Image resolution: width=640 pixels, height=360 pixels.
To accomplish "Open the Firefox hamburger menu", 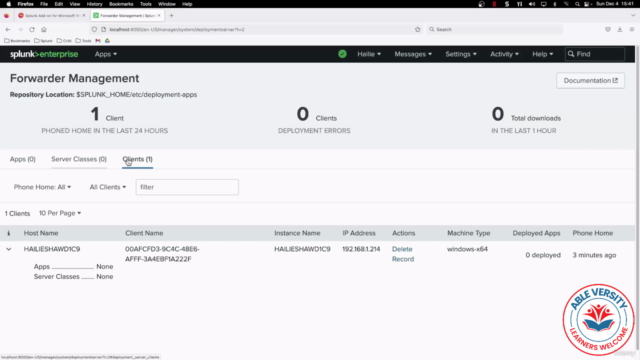I will pyautogui.click(x=632, y=29).
